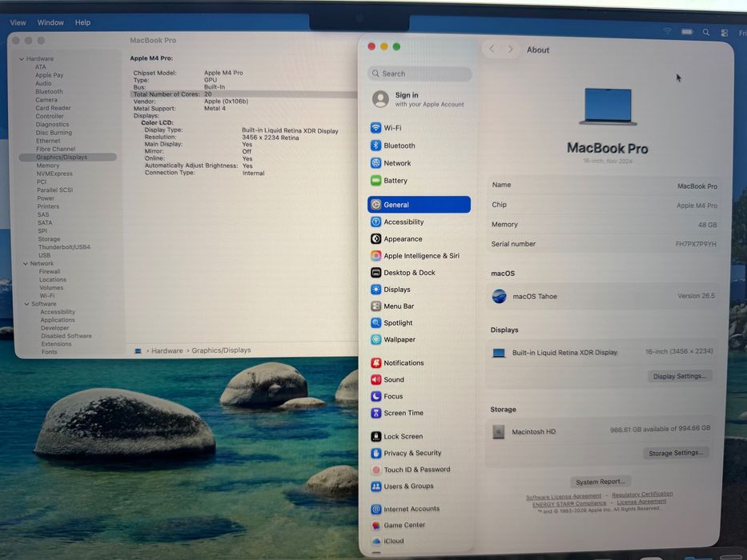Screen dimensions: 747x560
Task: Click Graphics/Displays in the bottom path bar
Action: tap(221, 350)
